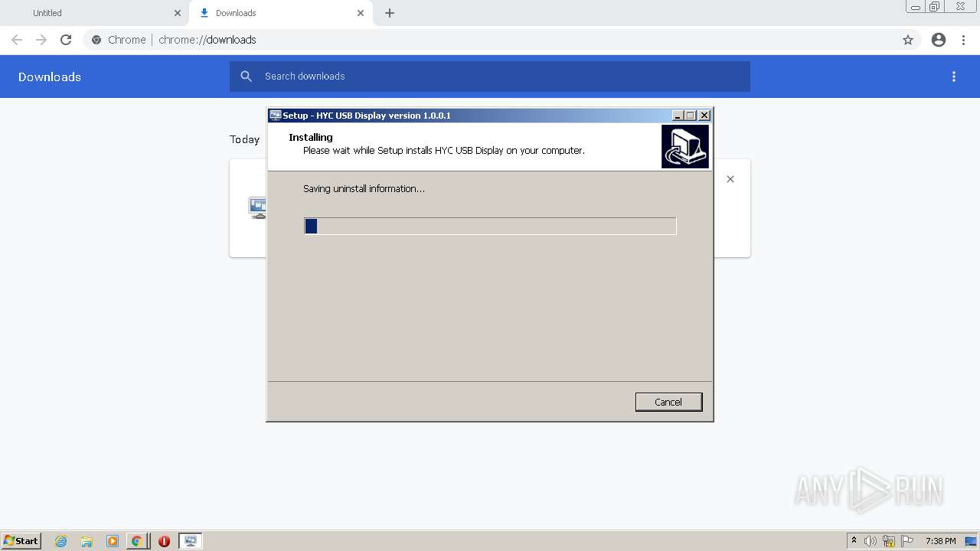980x551 pixels.
Task: Close the Chrome browser window
Action: tap(960, 7)
